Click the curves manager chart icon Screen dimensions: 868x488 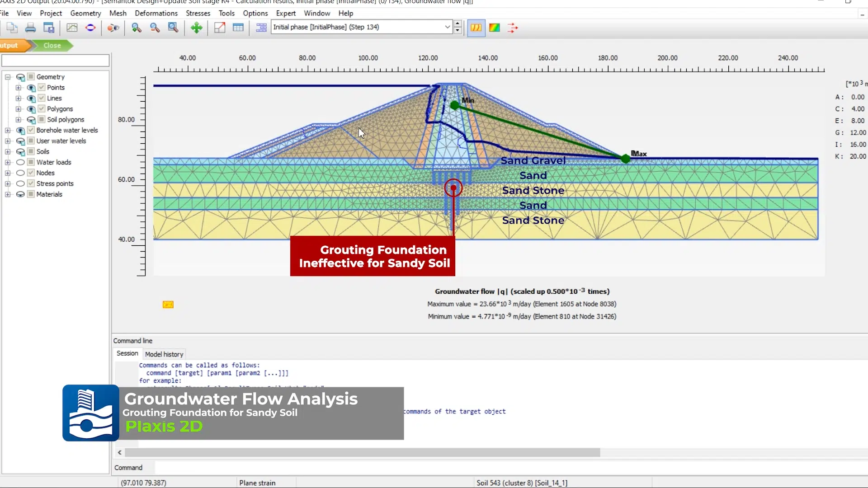tap(71, 28)
